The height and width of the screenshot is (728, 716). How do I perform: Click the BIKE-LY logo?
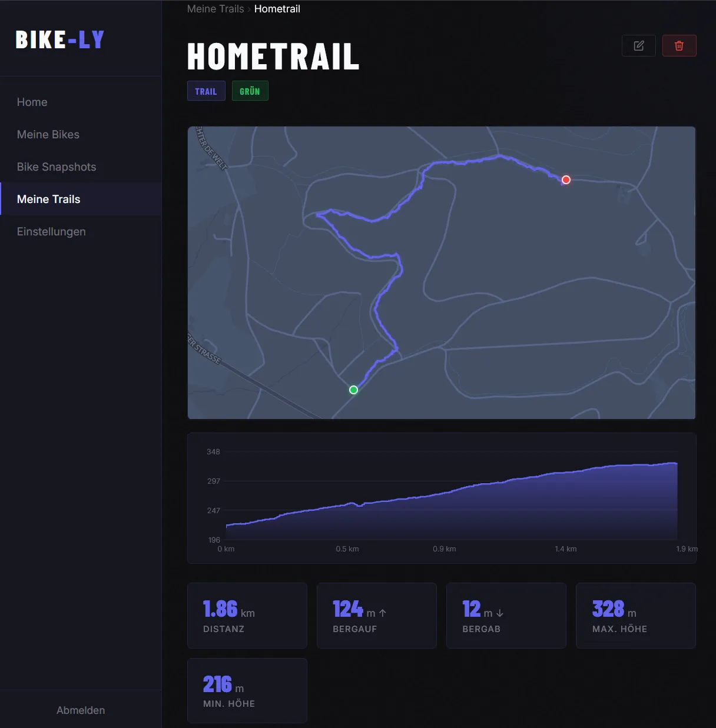tap(59, 39)
